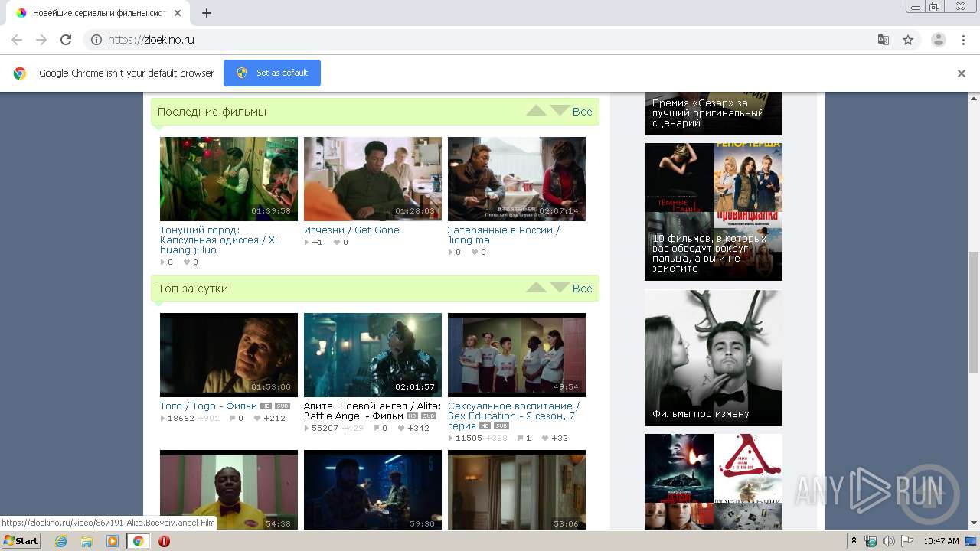Open Затерянные в России / Jiong ma link
This screenshot has height=551, width=980.
click(x=504, y=235)
